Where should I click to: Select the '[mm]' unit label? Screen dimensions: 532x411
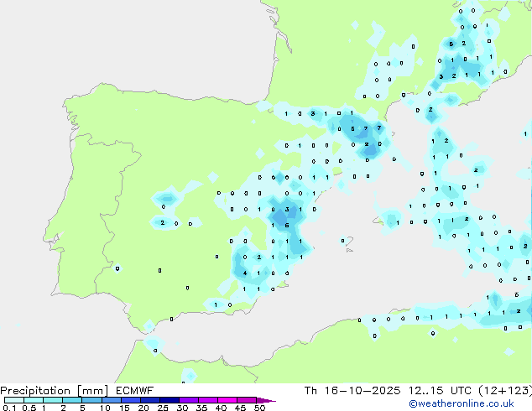tap(92, 391)
